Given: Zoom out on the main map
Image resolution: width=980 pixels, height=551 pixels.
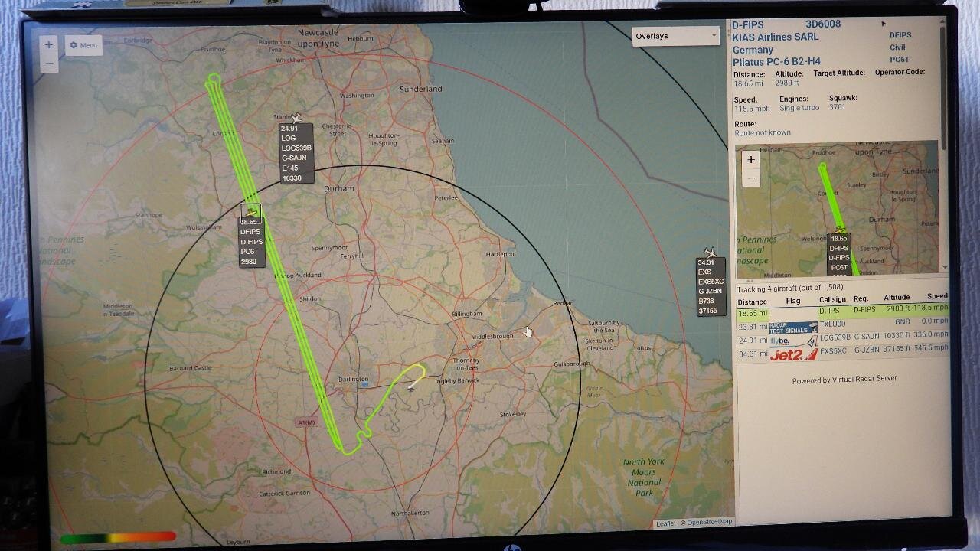Looking at the screenshot, I should (x=48, y=64).
